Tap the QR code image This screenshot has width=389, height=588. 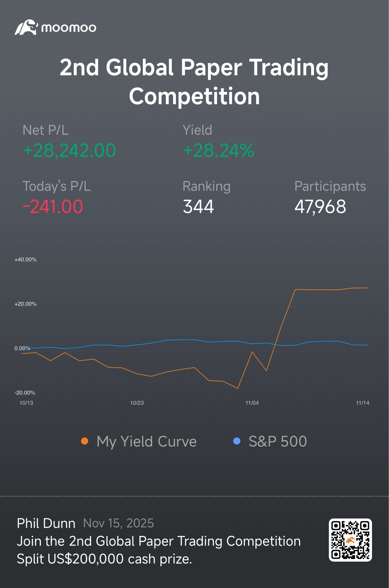coord(350,540)
